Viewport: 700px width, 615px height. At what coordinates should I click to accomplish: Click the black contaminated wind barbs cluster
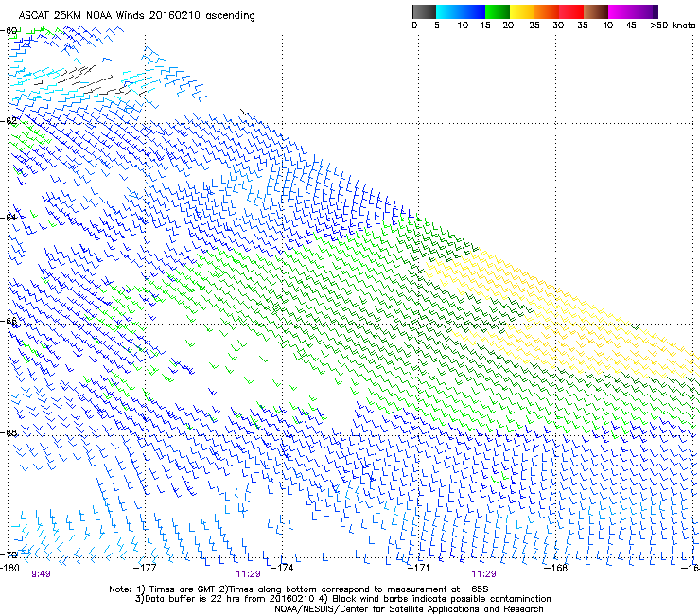tap(89, 79)
